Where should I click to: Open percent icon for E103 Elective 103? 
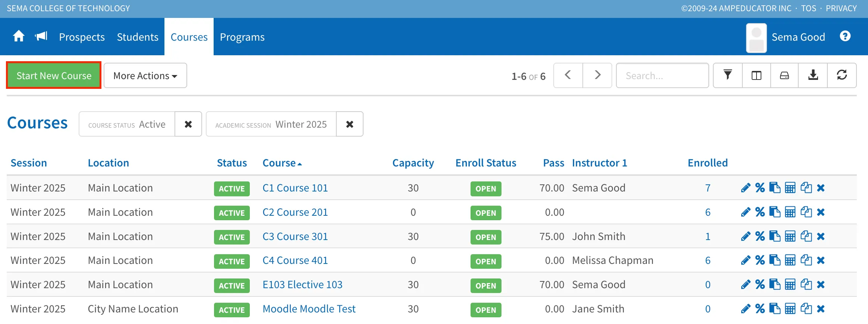pos(760,285)
